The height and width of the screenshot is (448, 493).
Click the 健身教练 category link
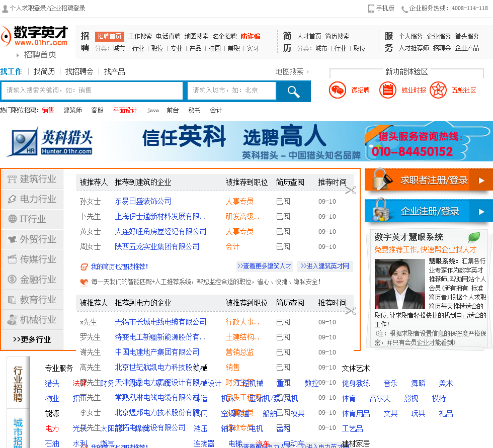356,383
